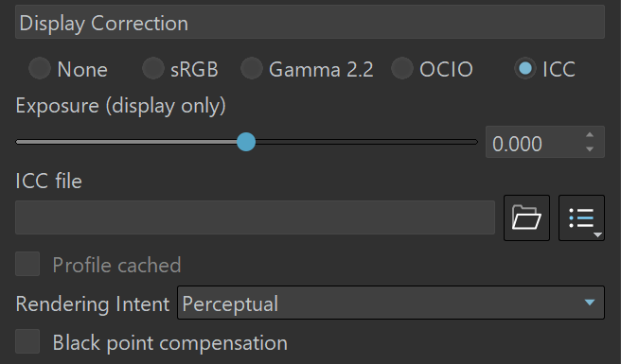Click the right end of Exposure slider track

[x=474, y=142]
